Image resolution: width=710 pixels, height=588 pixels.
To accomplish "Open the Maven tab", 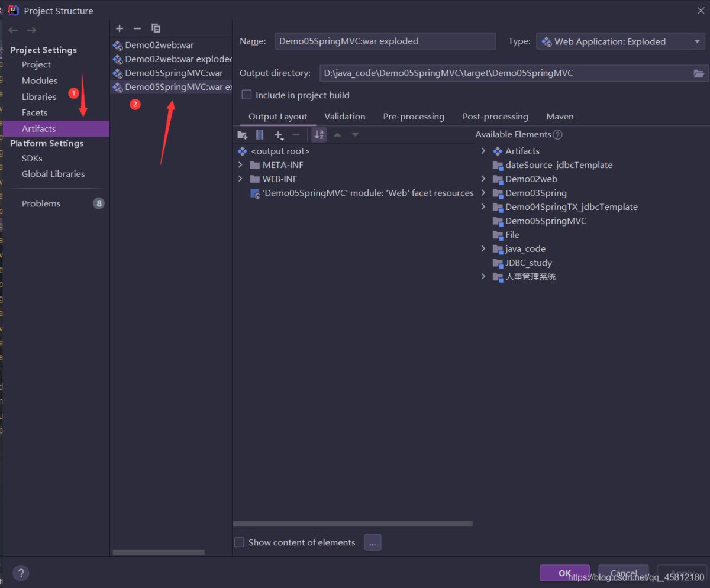I will (560, 117).
